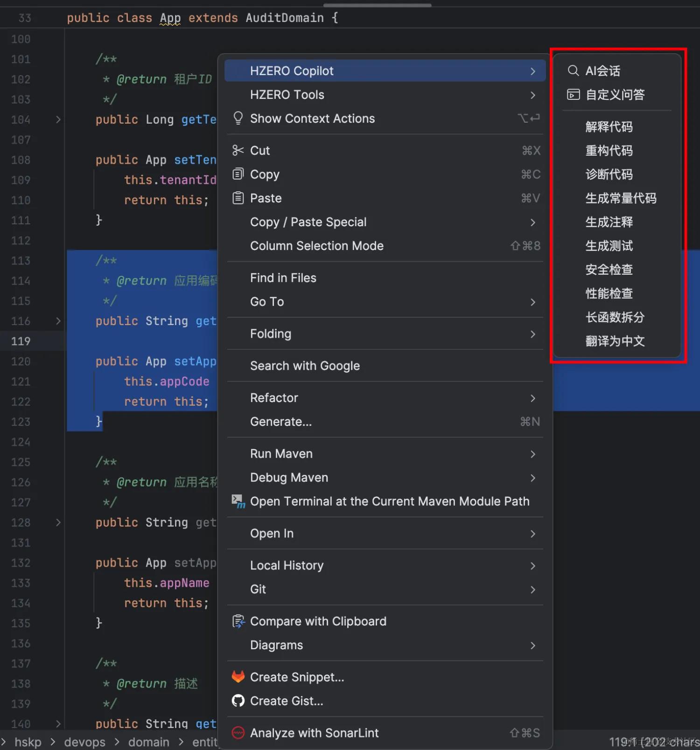Image resolution: width=700 pixels, height=750 pixels.
Task: Click the clipboard icon beside Paste
Action: click(x=238, y=198)
